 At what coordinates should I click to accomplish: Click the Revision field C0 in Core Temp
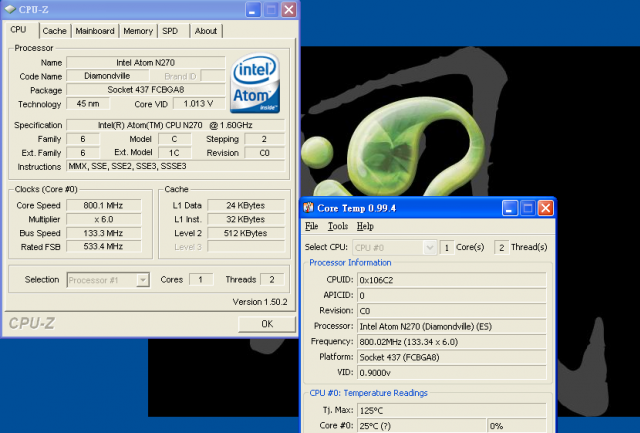(x=452, y=311)
